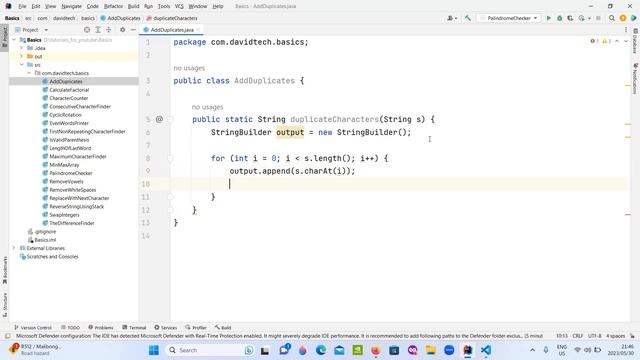Go to next highlighted error arrow
640x360 pixels.
click(x=626, y=41)
